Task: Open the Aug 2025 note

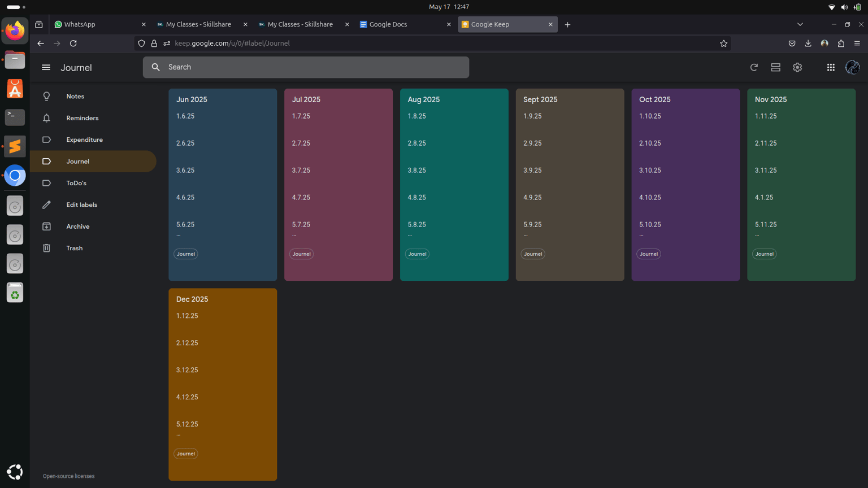Action: pos(454,185)
